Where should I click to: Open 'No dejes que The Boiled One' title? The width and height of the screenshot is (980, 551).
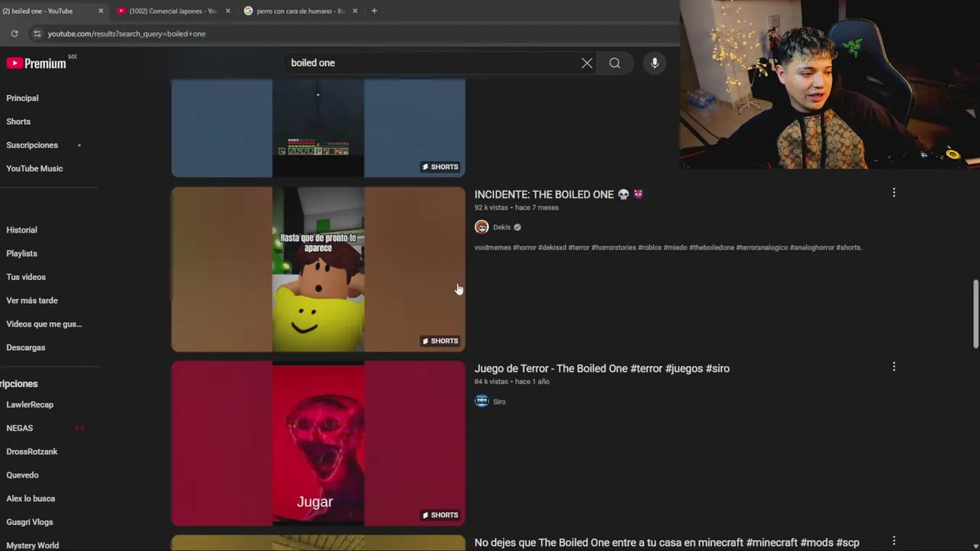point(667,543)
